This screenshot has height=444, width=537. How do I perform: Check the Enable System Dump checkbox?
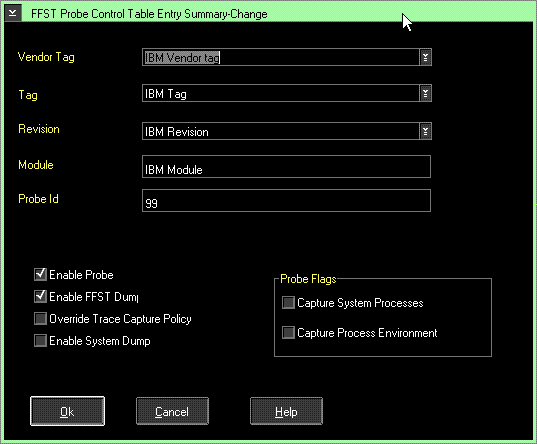[x=40, y=341]
